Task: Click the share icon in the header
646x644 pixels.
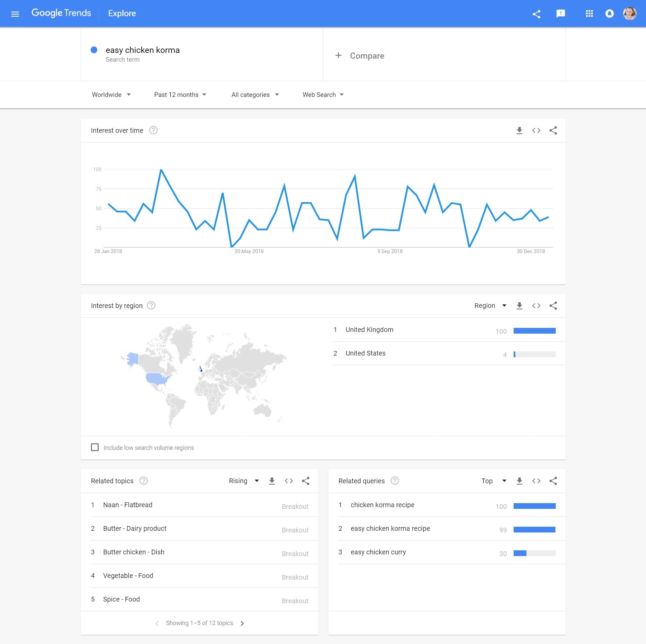Action: [x=537, y=14]
